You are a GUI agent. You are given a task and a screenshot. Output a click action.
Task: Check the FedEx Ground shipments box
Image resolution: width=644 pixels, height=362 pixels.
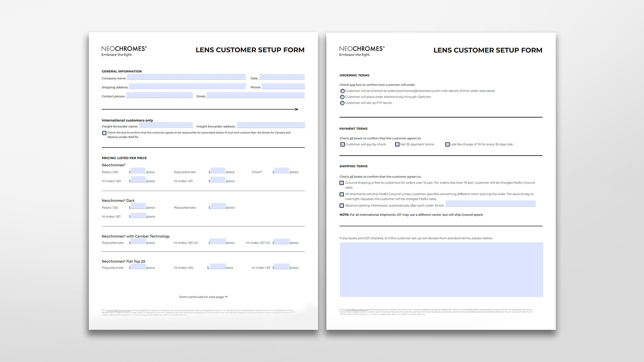pos(342,194)
